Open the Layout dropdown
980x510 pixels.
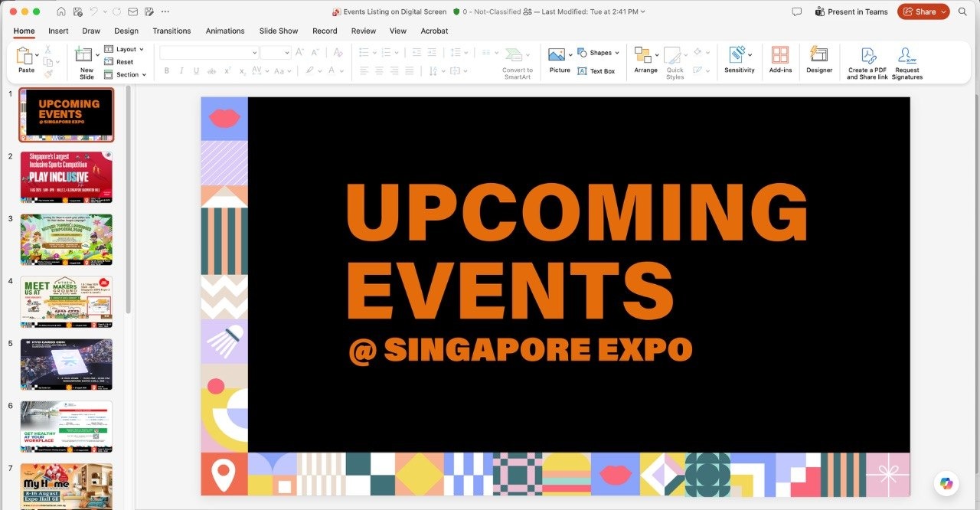point(124,49)
